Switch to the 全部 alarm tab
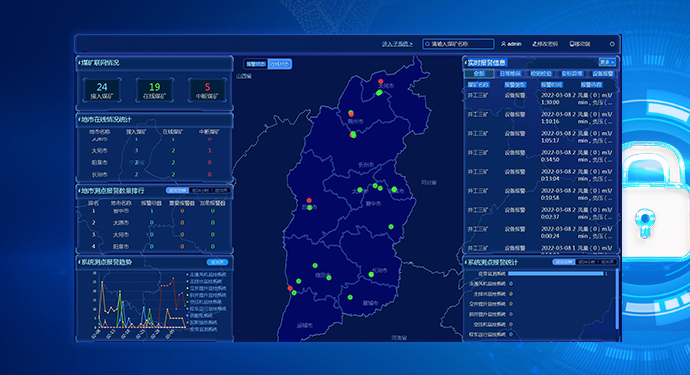The height and width of the screenshot is (375, 690). click(x=479, y=74)
